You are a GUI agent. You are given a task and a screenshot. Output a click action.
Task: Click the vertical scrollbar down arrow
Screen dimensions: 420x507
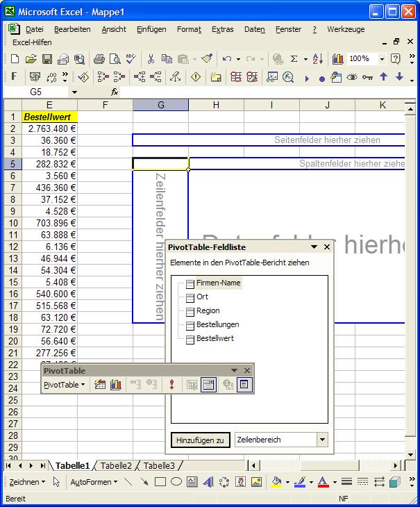410,454
